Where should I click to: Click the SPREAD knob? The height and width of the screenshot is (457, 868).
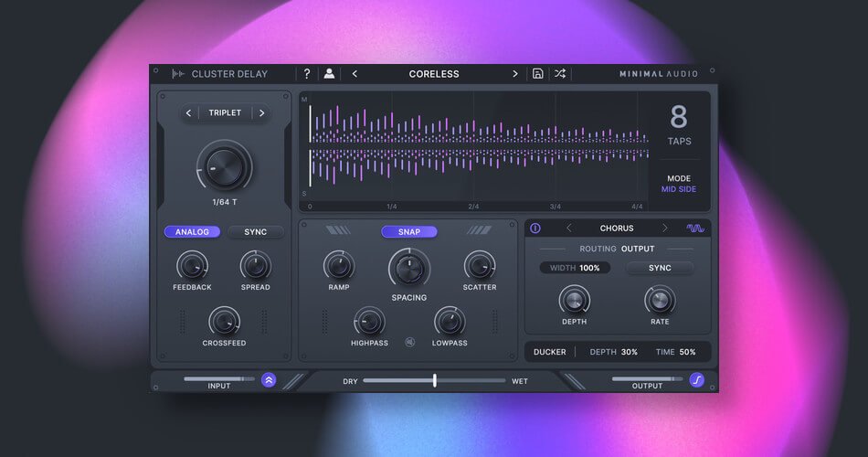[256, 266]
